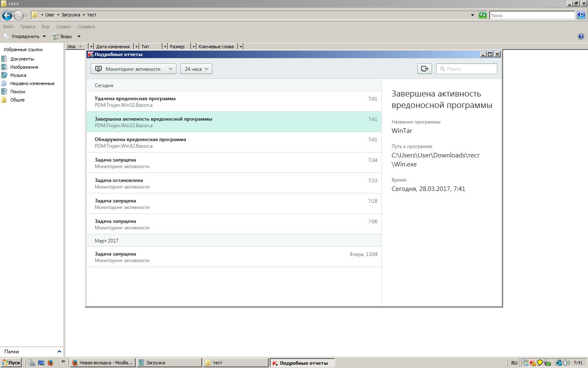
Task: Click the refresh icon beside address bar
Action: 483,15
